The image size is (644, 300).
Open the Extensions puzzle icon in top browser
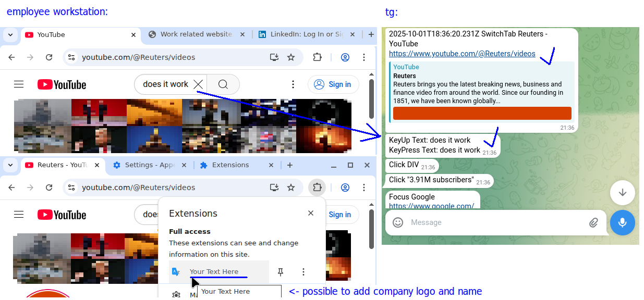tap(317, 57)
